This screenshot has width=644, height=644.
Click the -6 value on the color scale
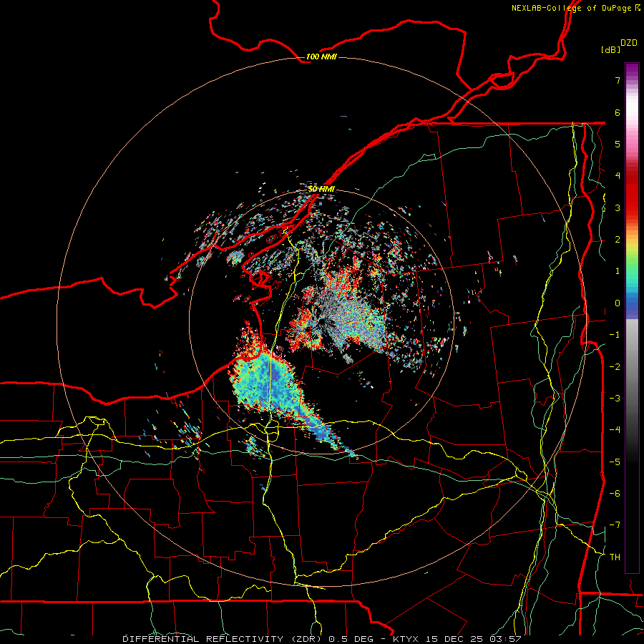click(x=615, y=494)
